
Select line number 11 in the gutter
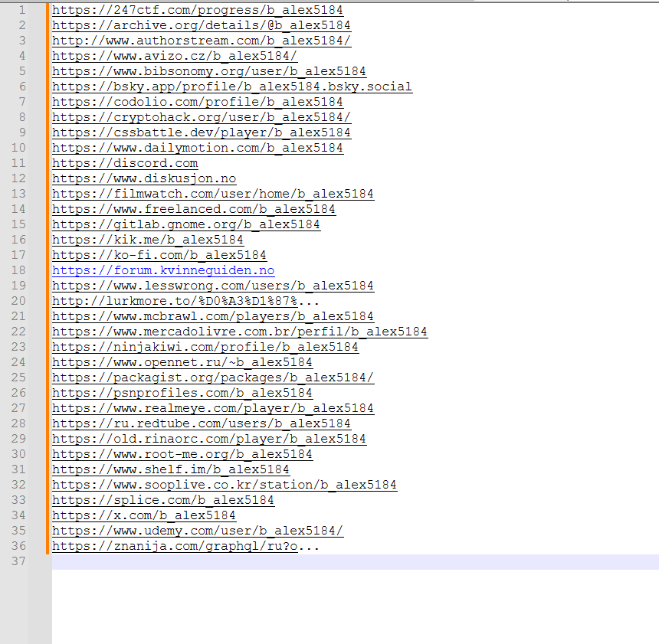[18, 163]
